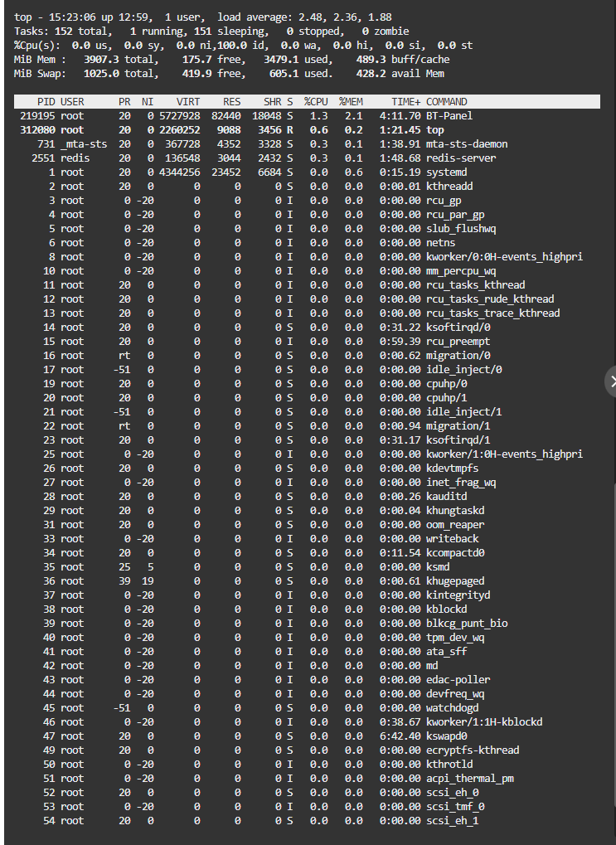Image resolution: width=616 pixels, height=845 pixels.
Task: Click the RES column header
Action: tap(231, 101)
